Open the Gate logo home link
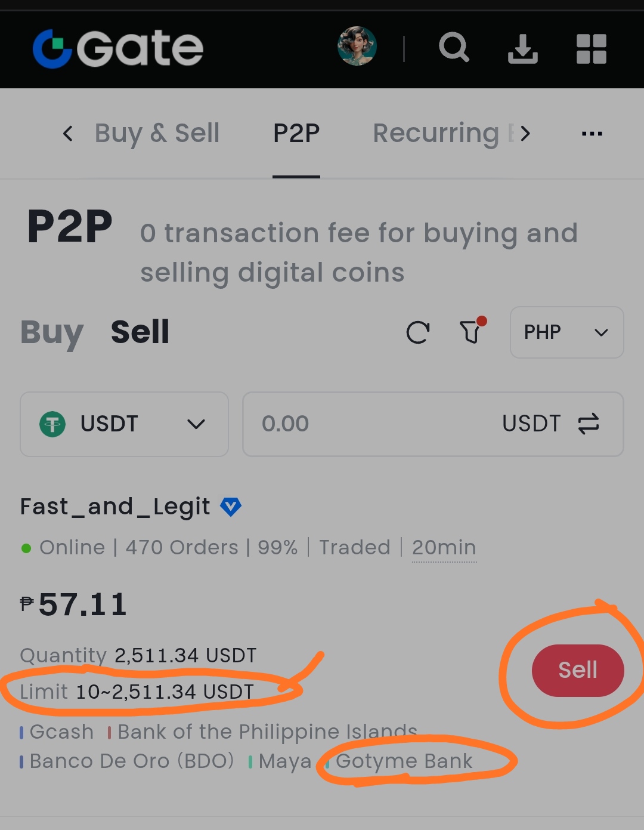This screenshot has height=830, width=644. [x=118, y=49]
